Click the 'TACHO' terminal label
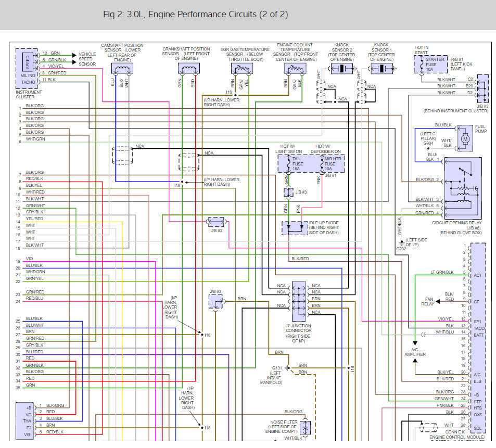 coord(28,82)
